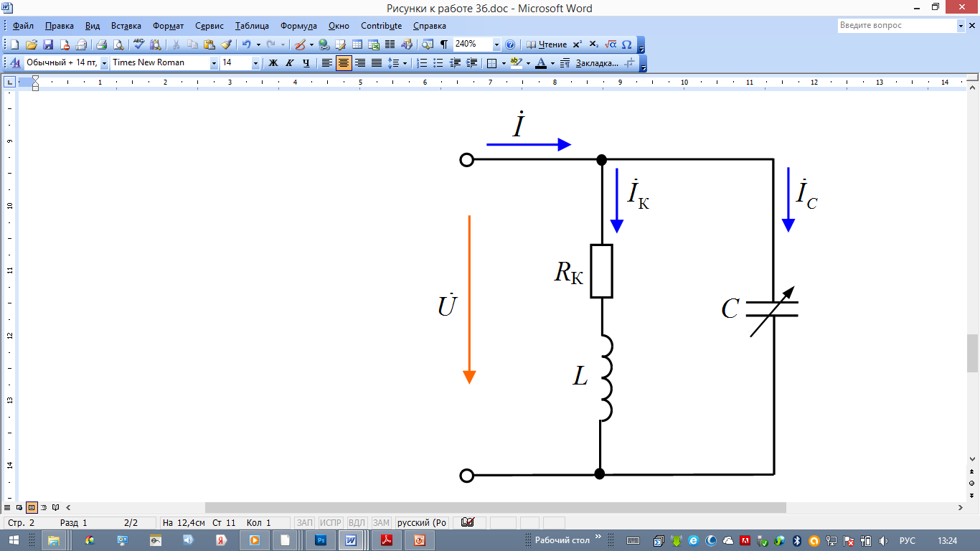Open the Таблица menu
Image resolution: width=980 pixels, height=551 pixels.
(252, 26)
